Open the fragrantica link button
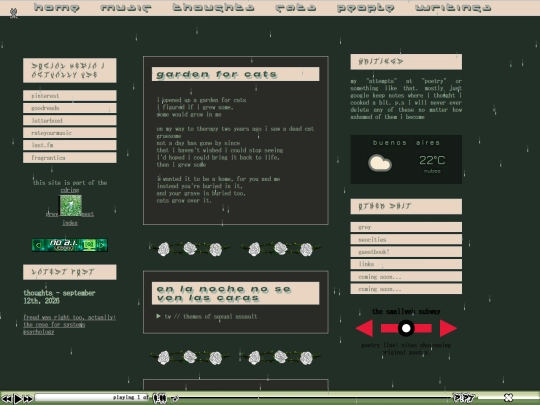Image resolution: width=540 pixels, height=405 pixels. point(70,157)
